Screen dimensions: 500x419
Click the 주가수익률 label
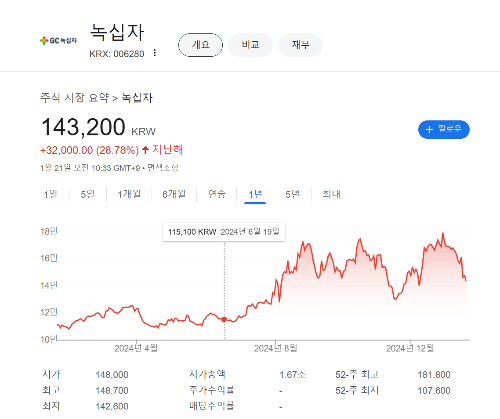click(212, 390)
